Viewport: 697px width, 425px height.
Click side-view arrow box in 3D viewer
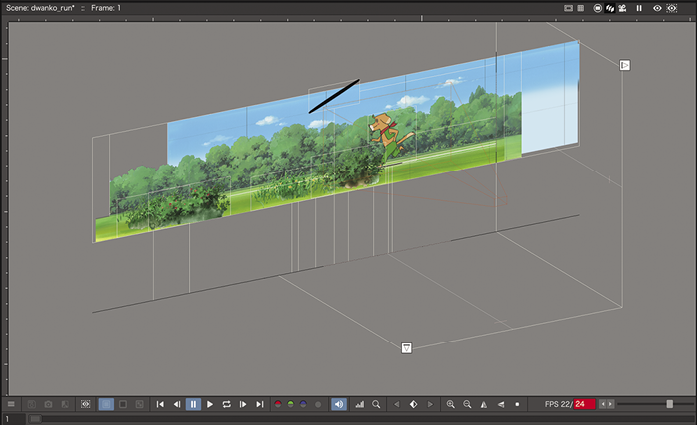point(625,65)
